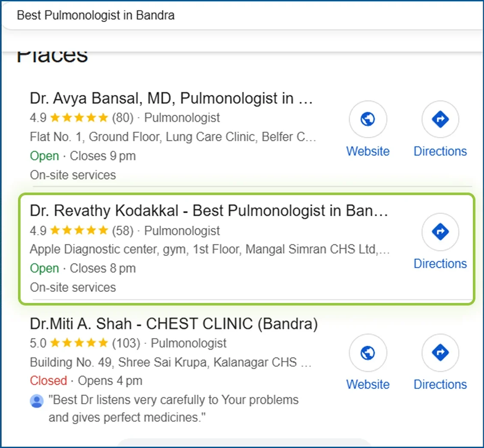Click 'Closed · Opens 4 pm' hours text

click(86, 381)
